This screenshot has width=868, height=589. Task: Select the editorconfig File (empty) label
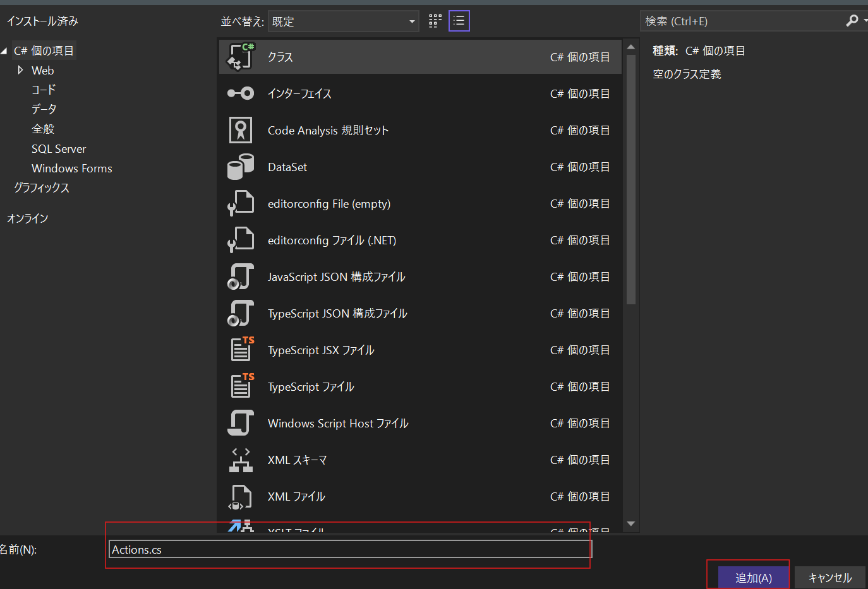(x=329, y=203)
